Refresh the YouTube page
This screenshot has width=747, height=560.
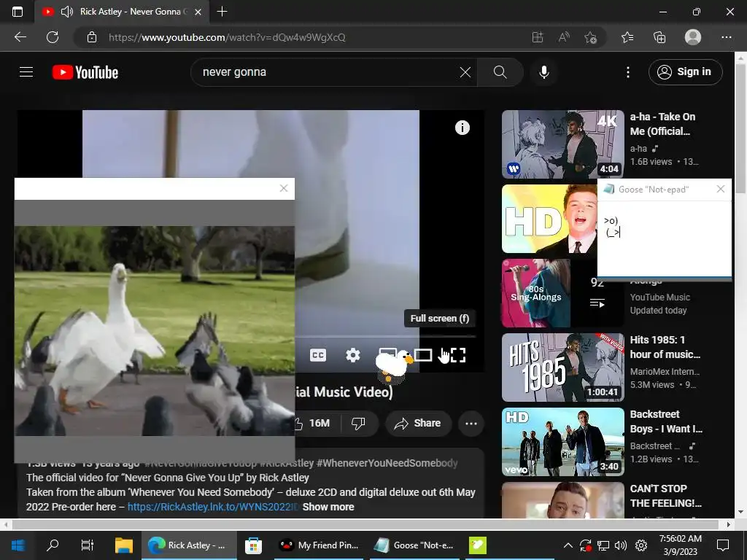point(53,37)
